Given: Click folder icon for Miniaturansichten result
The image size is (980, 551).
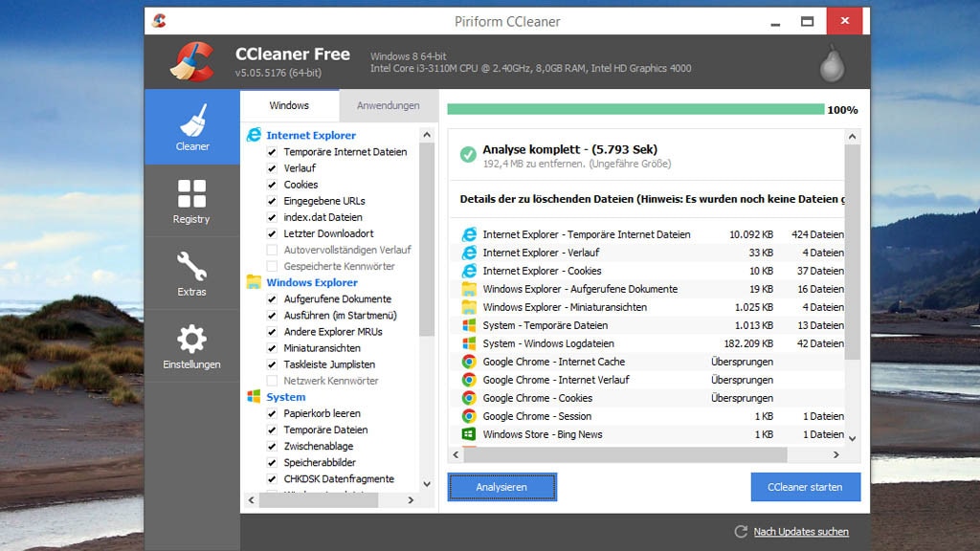Looking at the screenshot, I should coord(469,307).
